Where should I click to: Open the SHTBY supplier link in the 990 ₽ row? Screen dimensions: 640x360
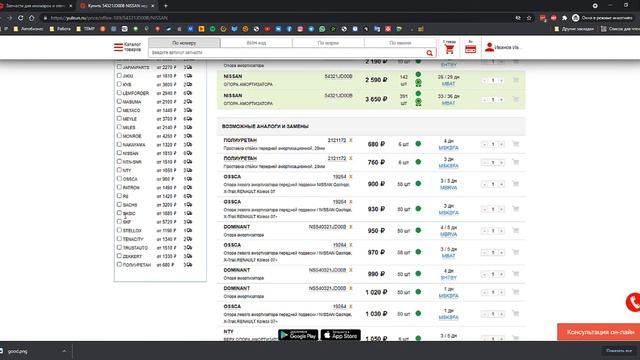click(448, 278)
